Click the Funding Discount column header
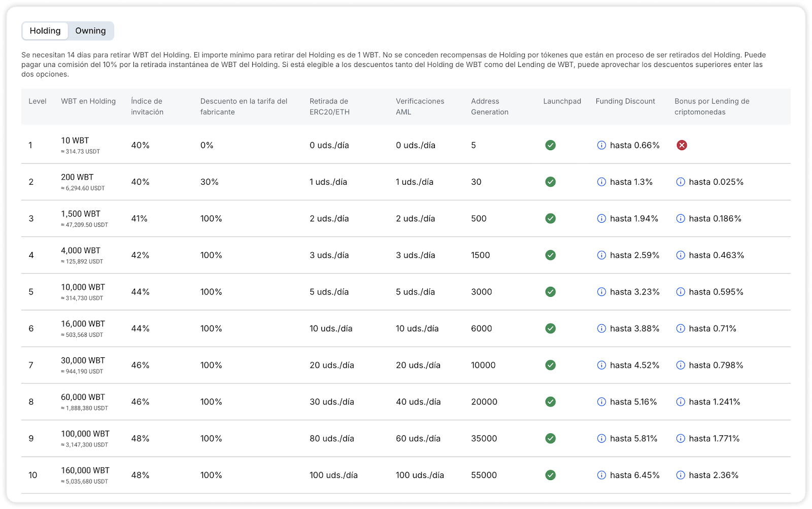 625,101
